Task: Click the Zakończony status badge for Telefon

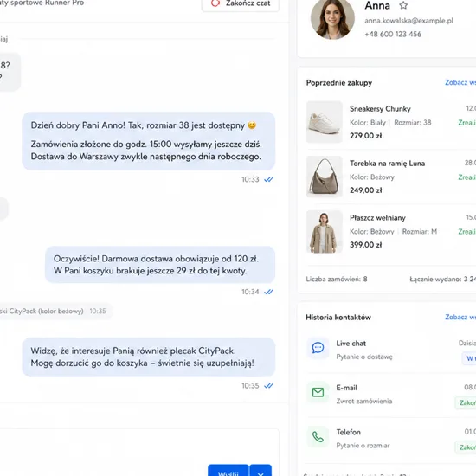Action: (x=466, y=447)
